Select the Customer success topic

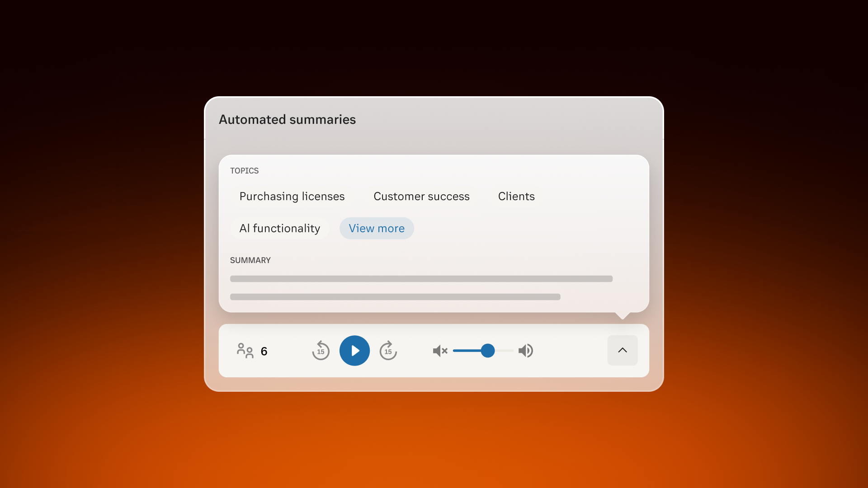click(421, 196)
